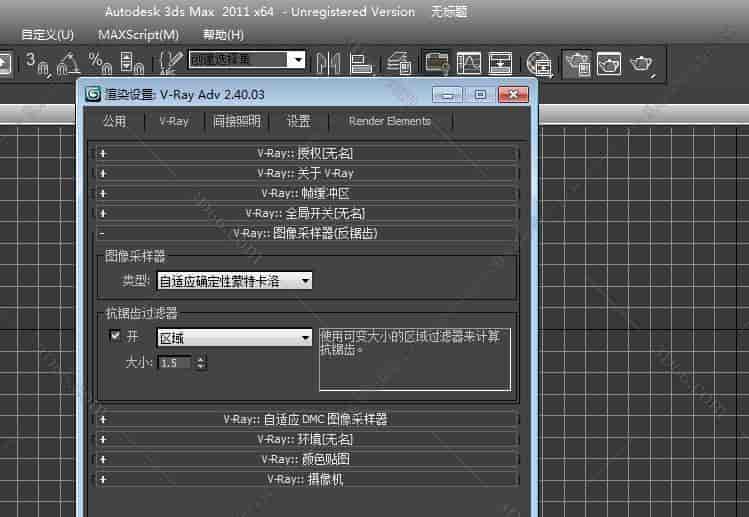
Task: Open the Material Editor icon
Action: [540, 62]
